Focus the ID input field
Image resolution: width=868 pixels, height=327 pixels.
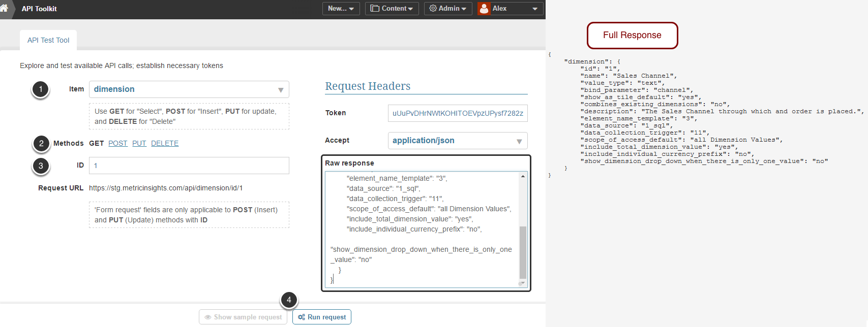pos(189,166)
